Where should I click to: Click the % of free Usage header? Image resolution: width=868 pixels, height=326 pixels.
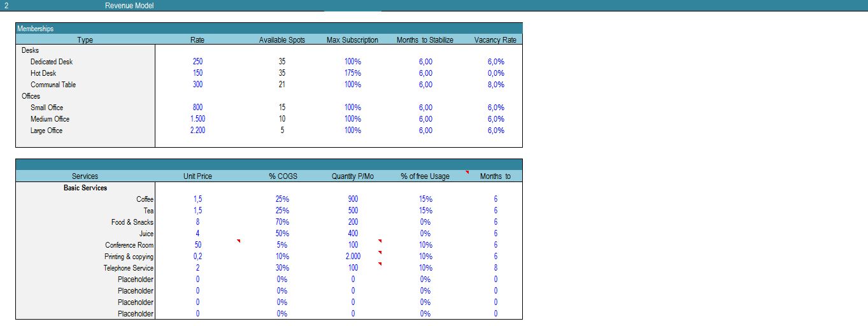tap(425, 176)
